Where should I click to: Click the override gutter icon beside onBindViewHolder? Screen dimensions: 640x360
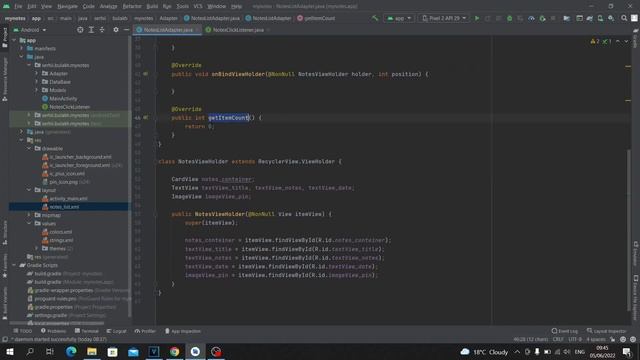click(x=146, y=74)
